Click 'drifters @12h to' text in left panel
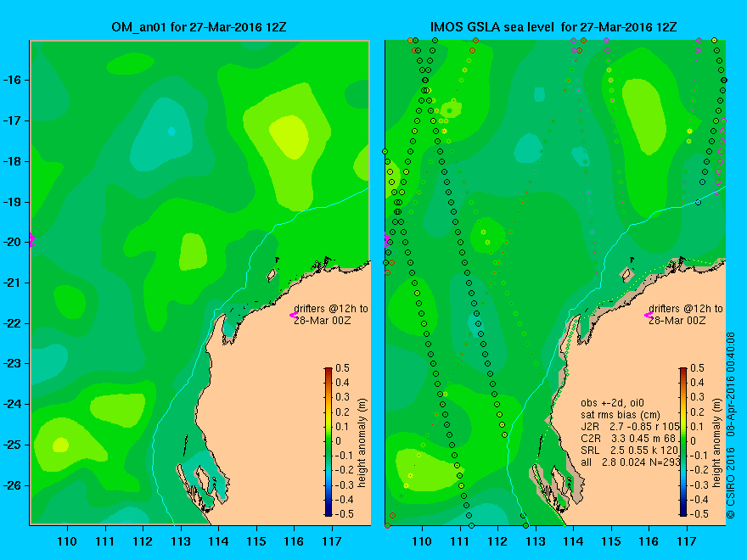Viewport: 747px width, 560px height. [330, 309]
